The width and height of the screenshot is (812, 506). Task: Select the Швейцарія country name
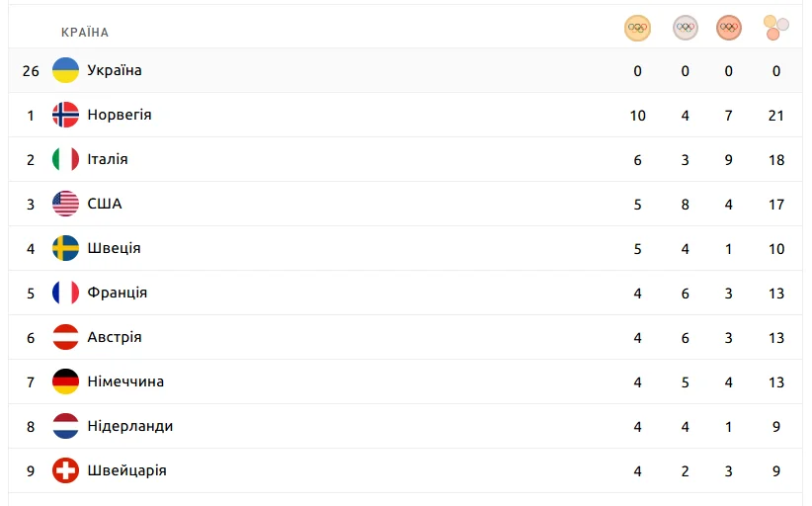coord(126,470)
